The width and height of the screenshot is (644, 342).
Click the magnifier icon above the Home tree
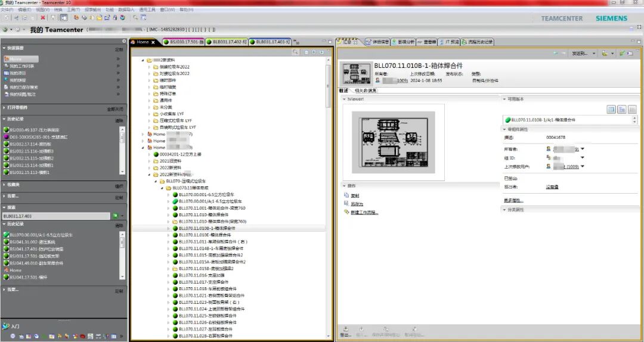point(295,52)
